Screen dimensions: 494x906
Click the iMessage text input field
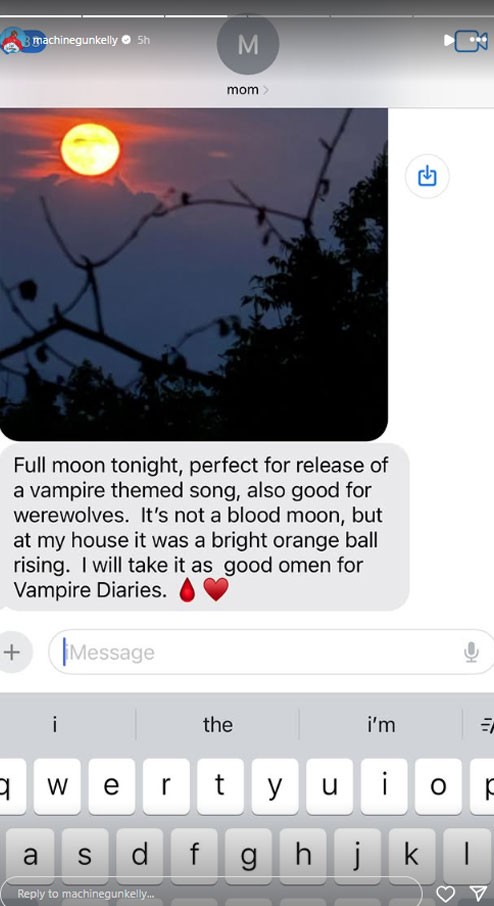[x=272, y=652]
